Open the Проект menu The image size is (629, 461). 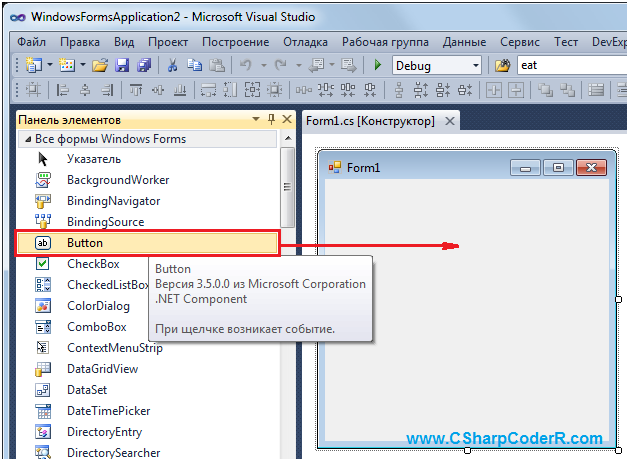(x=168, y=42)
